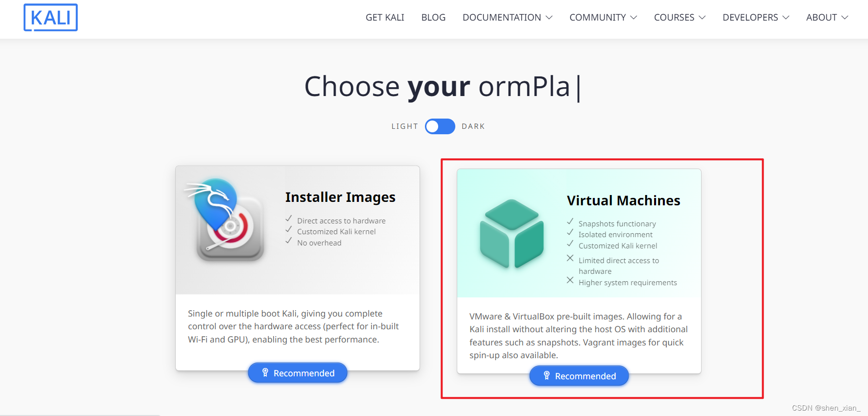
Task: Click the 'Choose your' page heading
Action: coord(443,87)
